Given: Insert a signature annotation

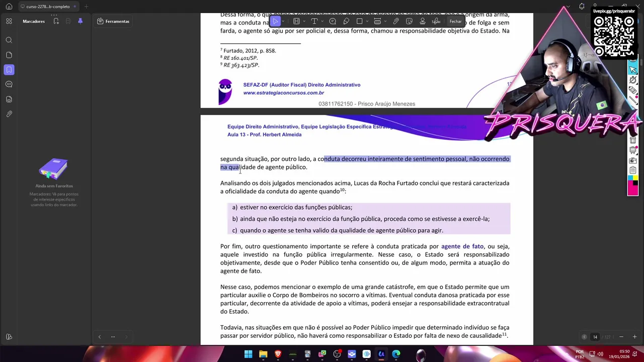Looking at the screenshot, I should click(436, 21).
